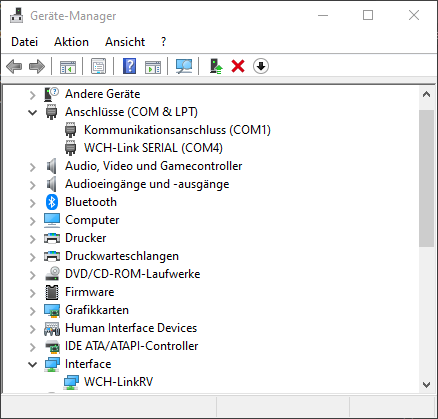Click the Geräte-Manager title bar icon
The image size is (438, 419).
17,16
